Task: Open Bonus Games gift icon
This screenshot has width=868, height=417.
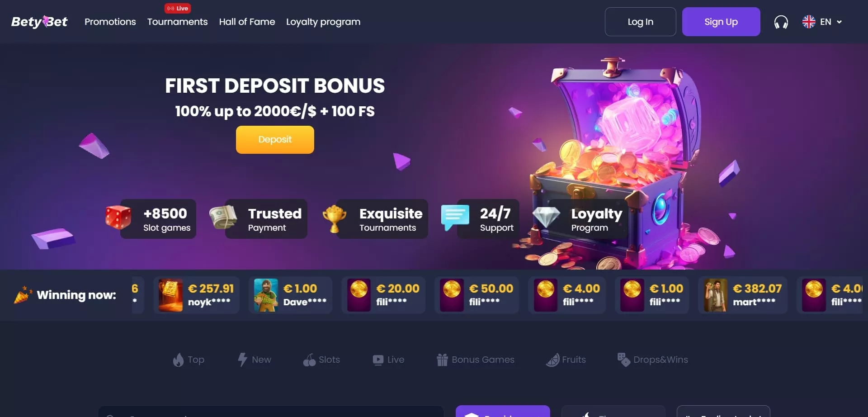Action: pos(442,360)
